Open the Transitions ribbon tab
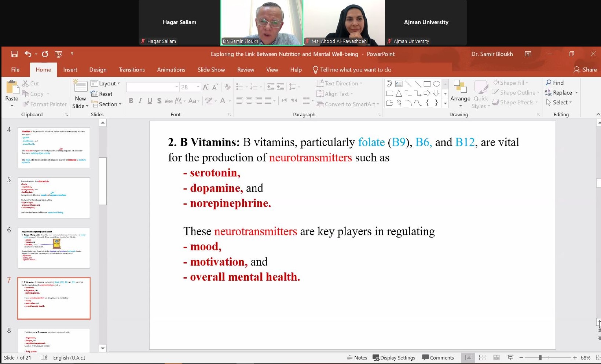601x364 pixels. (x=132, y=70)
